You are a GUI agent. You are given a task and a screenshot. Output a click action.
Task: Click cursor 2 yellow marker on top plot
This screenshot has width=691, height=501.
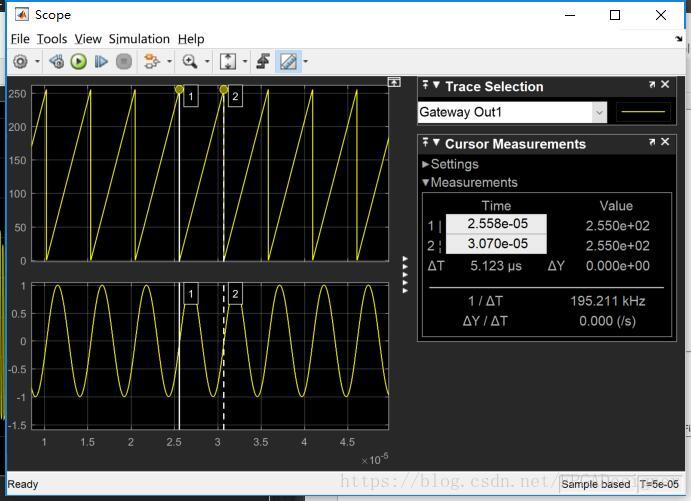pyautogui.click(x=224, y=89)
